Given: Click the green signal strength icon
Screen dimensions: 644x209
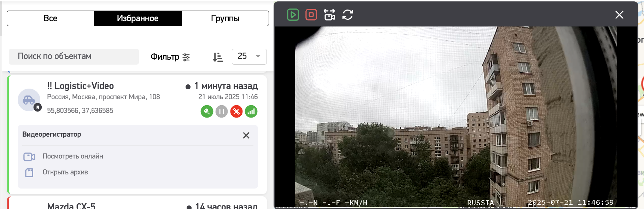Looking at the screenshot, I should pos(251,112).
